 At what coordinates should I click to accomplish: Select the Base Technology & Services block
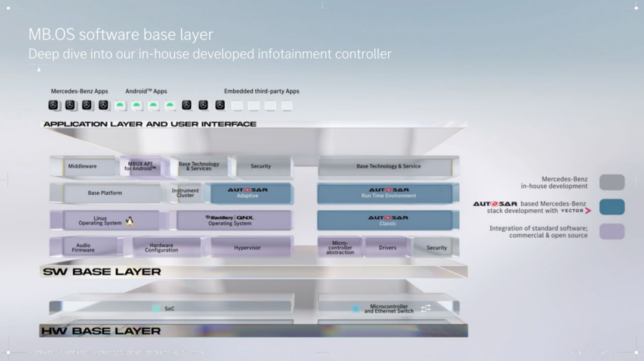coord(200,166)
